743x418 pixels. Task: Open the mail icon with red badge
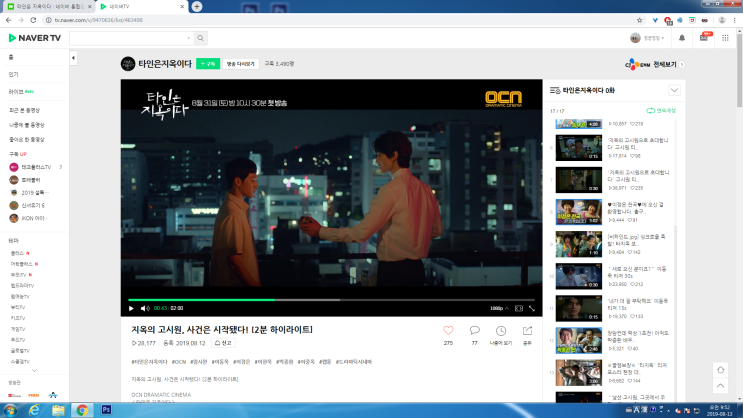[704, 37]
